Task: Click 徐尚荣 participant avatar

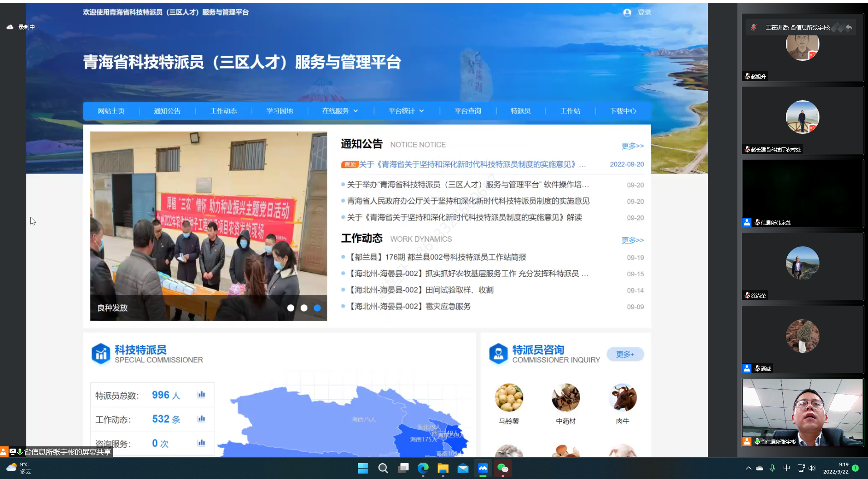Action: coord(802,263)
